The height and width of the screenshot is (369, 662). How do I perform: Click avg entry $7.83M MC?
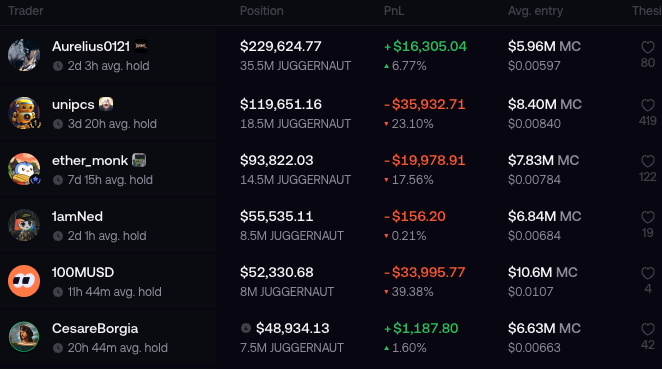543,160
